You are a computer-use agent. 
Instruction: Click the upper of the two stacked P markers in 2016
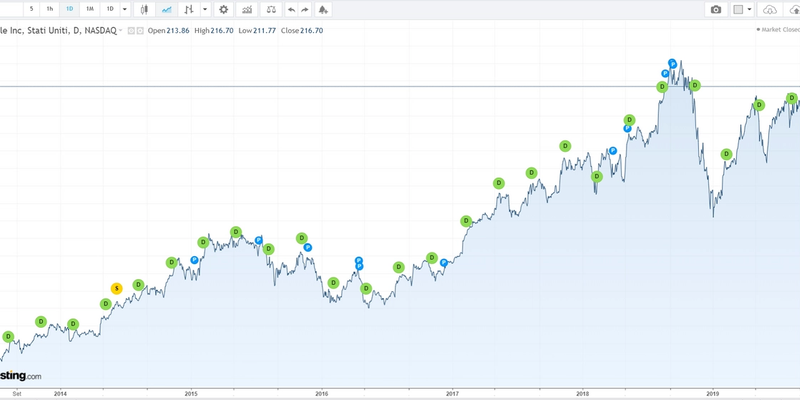click(x=359, y=260)
